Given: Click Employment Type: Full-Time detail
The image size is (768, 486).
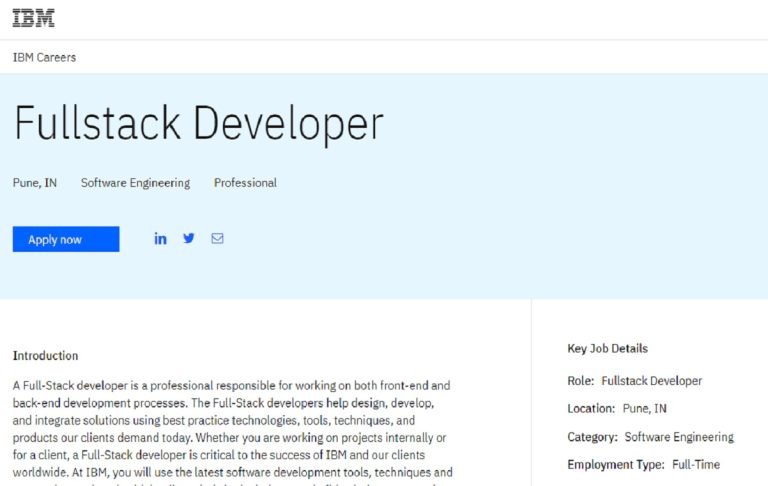Looking at the screenshot, I should pyautogui.click(x=644, y=464).
